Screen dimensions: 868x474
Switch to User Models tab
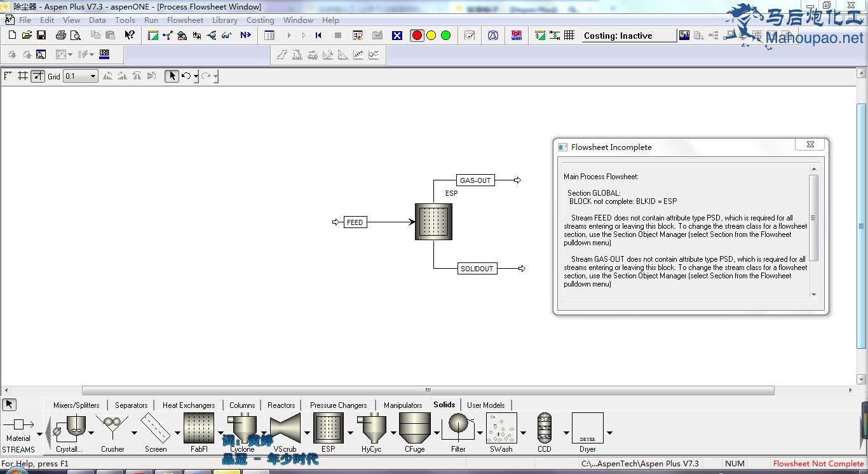[x=485, y=405]
